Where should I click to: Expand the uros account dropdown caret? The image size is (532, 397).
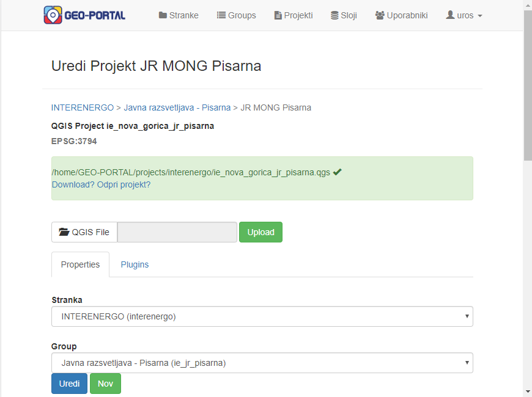(480, 16)
